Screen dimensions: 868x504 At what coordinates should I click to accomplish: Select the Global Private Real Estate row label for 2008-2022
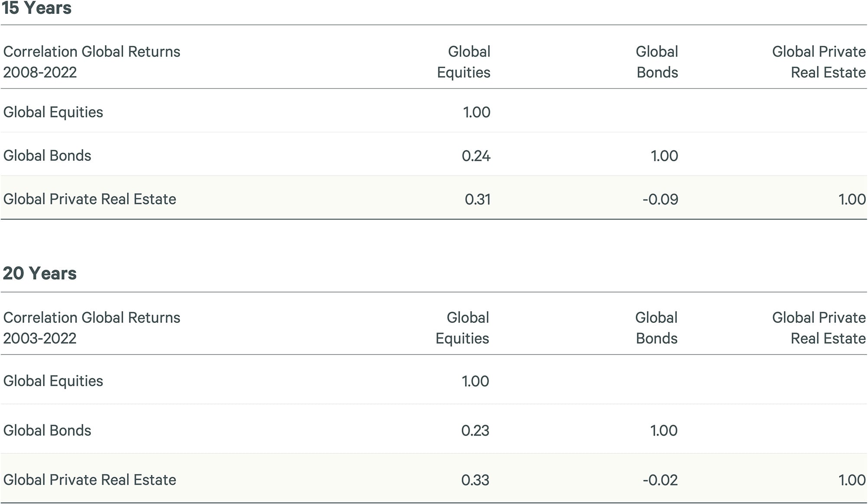tap(90, 199)
